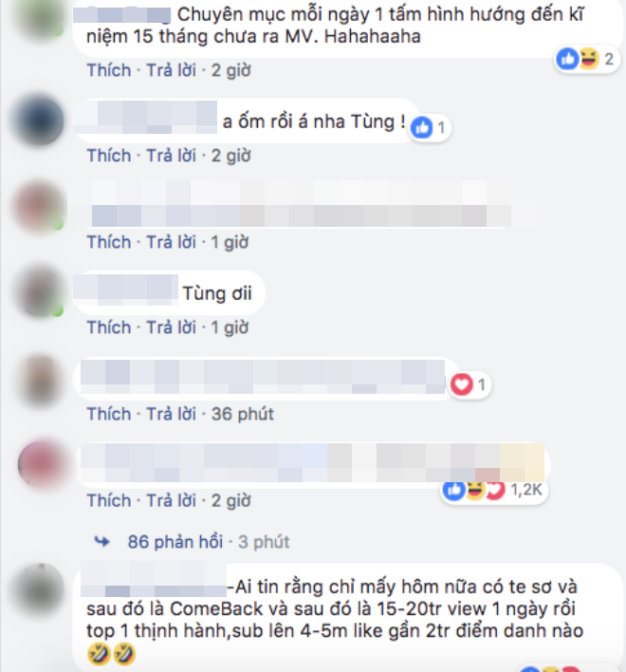Click Trả lời under the 'a ốm rồi' comment
This screenshot has height=672, width=626.
(172, 156)
